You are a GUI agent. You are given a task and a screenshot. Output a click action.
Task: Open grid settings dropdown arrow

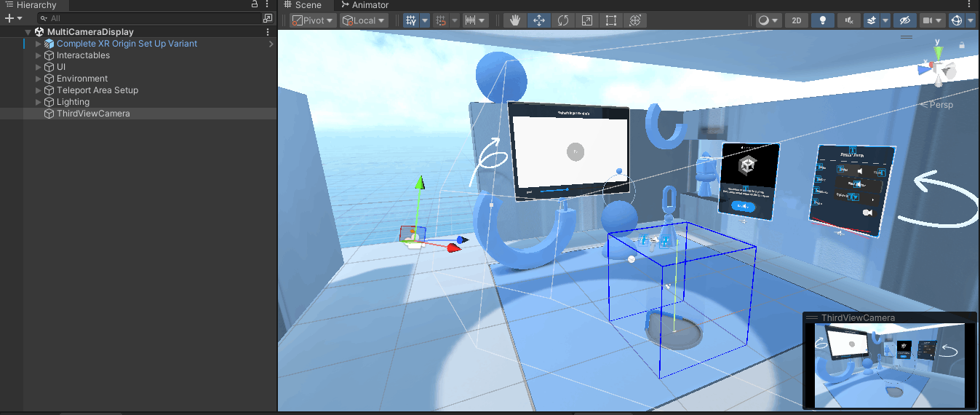pyautogui.click(x=424, y=20)
